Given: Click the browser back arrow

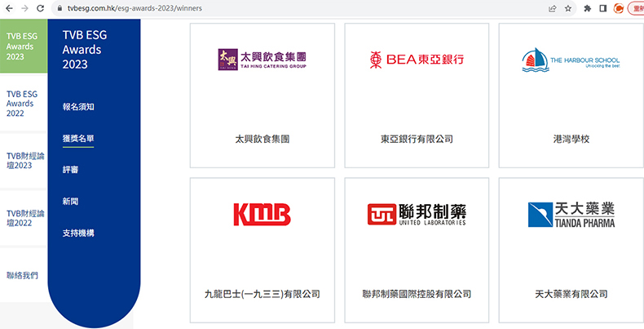Looking at the screenshot, I should 7,8.
